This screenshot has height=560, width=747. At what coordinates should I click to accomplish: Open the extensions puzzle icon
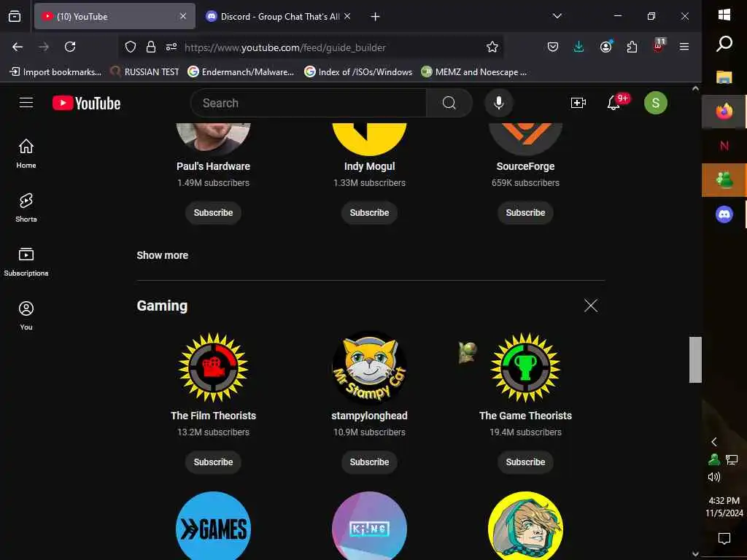click(632, 47)
